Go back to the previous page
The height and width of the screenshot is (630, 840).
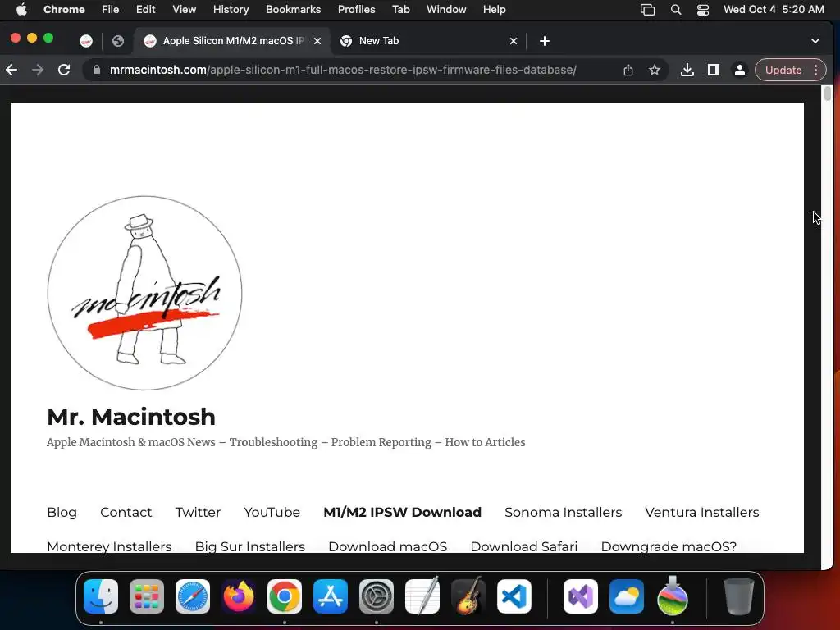(11, 70)
